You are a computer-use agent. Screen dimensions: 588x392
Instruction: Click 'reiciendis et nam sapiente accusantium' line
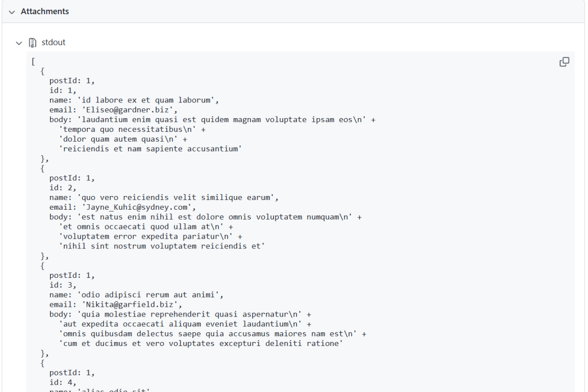(x=150, y=149)
